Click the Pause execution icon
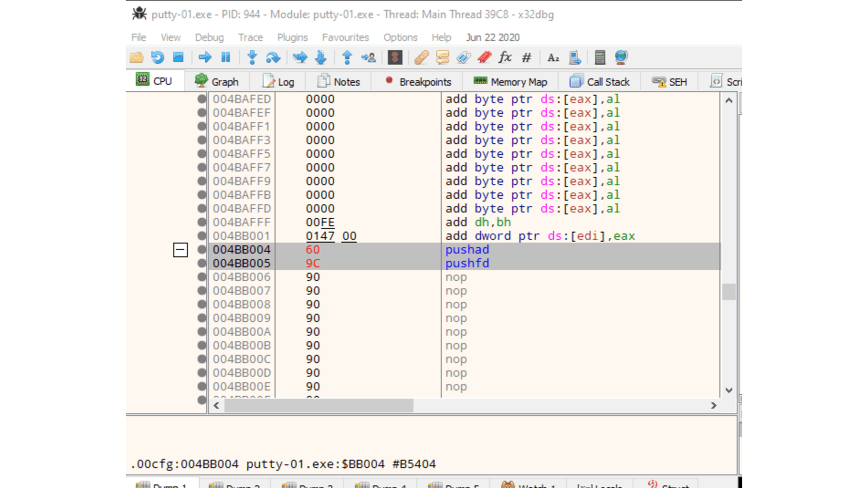Screen dimensions: 868x488 226,57
